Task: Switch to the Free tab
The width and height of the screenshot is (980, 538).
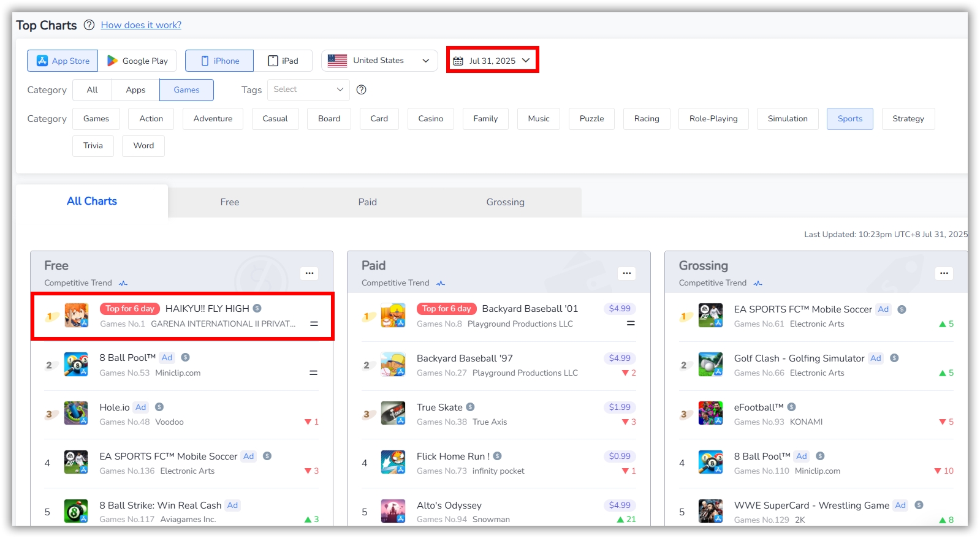Action: pyautogui.click(x=230, y=202)
